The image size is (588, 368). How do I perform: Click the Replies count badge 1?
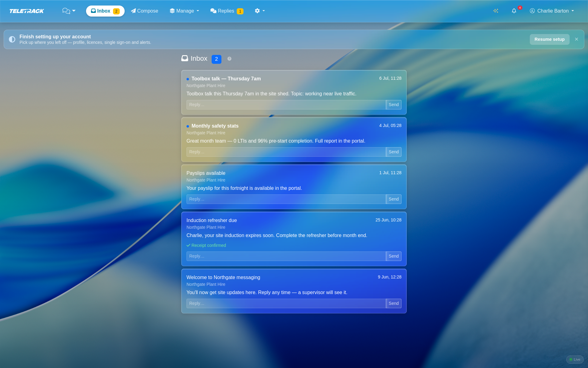point(240,11)
